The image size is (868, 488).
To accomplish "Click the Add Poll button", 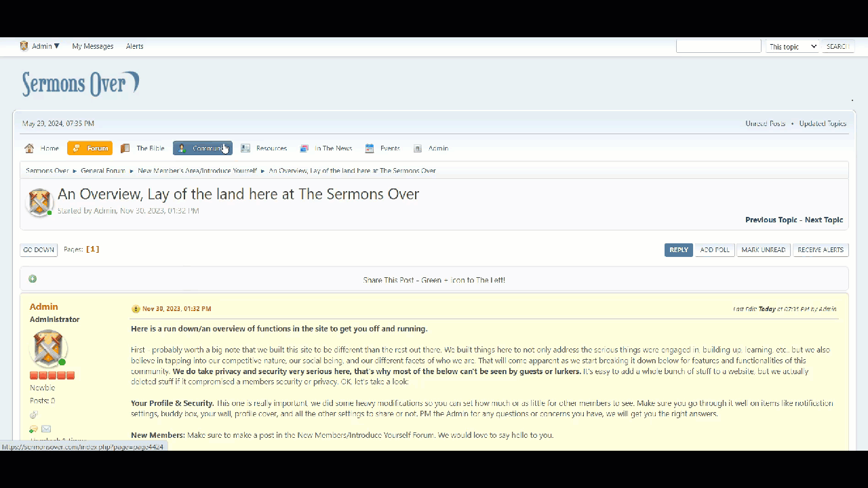I will coord(715,250).
